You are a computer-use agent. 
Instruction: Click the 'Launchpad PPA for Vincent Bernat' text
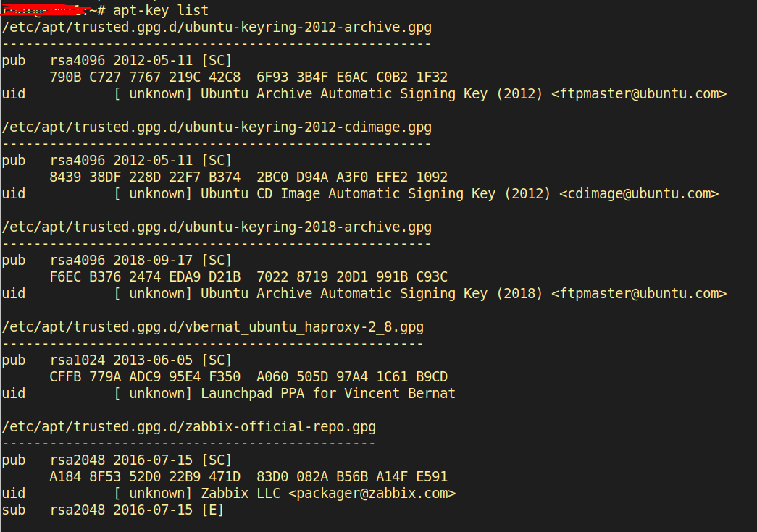point(328,393)
